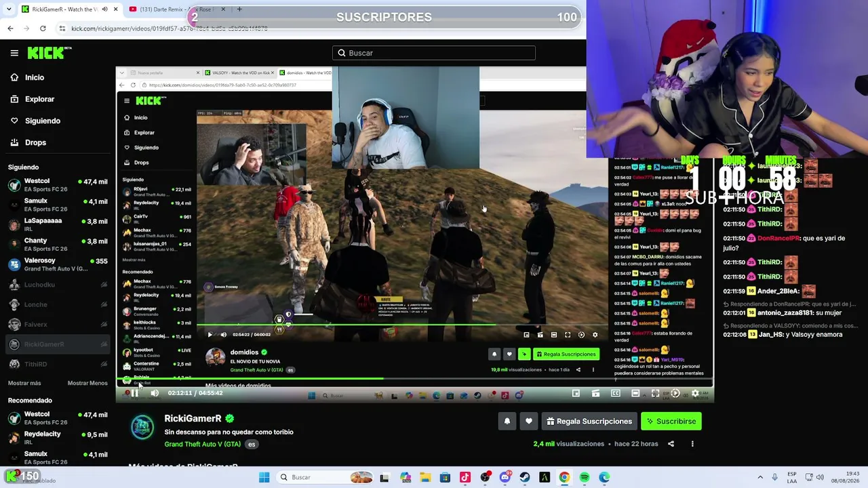Click RickiGamerR channel avatar
Screen dimensions: 868x488
(142, 426)
